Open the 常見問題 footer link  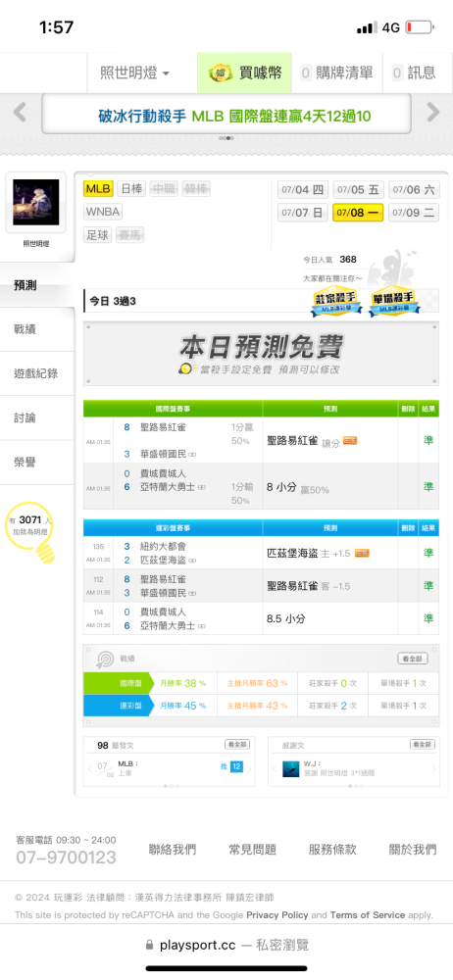[x=252, y=850]
